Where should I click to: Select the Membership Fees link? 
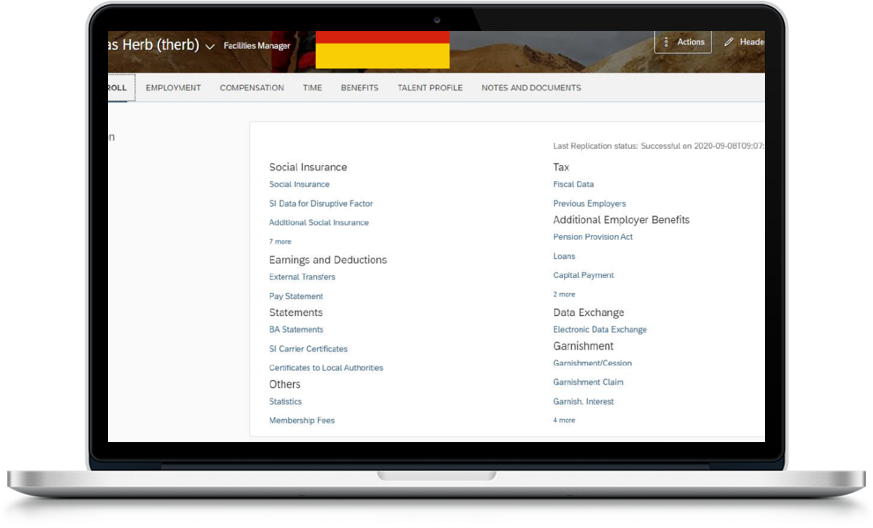[x=302, y=420]
